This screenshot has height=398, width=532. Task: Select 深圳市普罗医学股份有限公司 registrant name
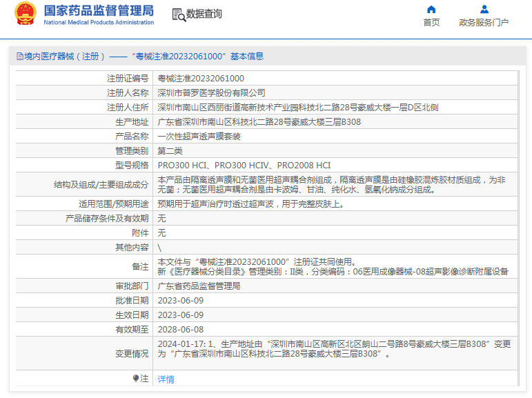(211, 93)
